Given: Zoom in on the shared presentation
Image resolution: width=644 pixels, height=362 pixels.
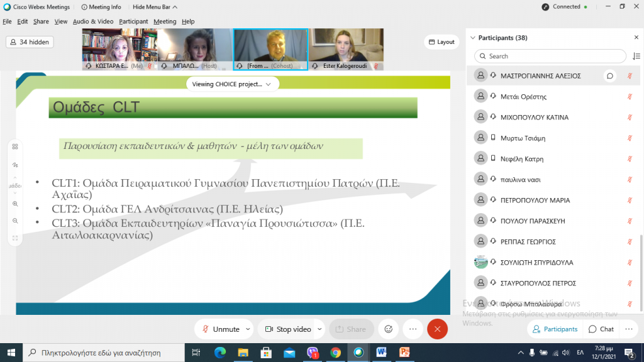Looking at the screenshot, I should (15, 204).
